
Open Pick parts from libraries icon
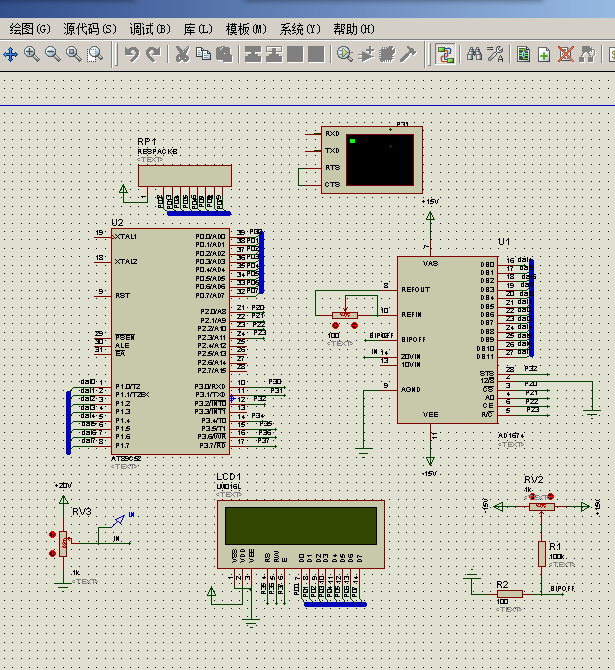344,55
